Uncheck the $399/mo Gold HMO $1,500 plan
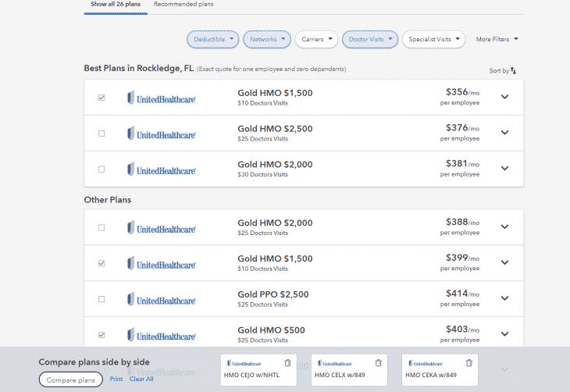 (102, 263)
